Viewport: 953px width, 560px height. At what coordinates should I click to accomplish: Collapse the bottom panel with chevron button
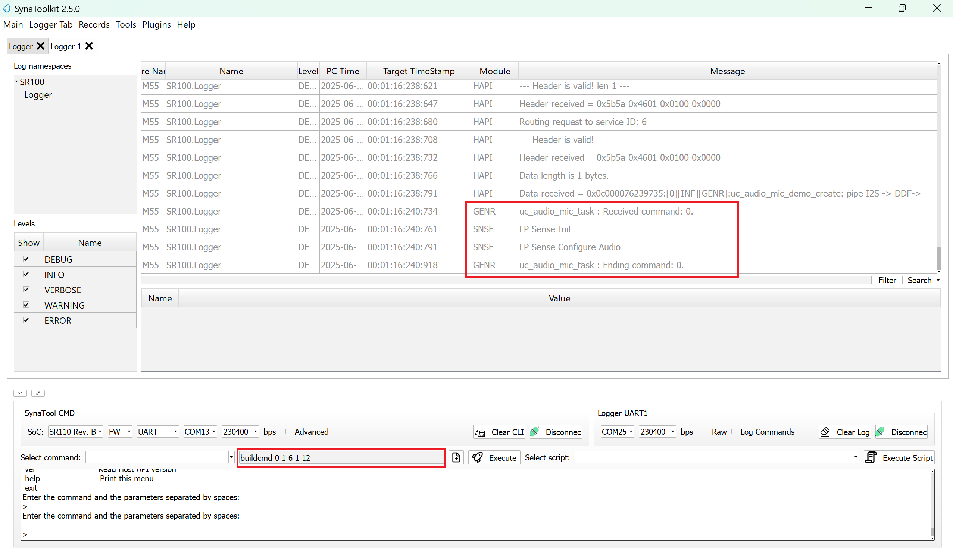20,393
